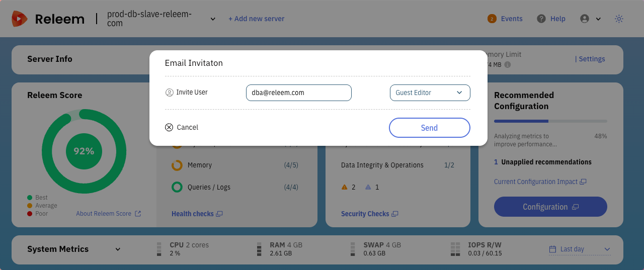Select the Queries / Logs row
Screen dimensions: 644x270
(235, 187)
